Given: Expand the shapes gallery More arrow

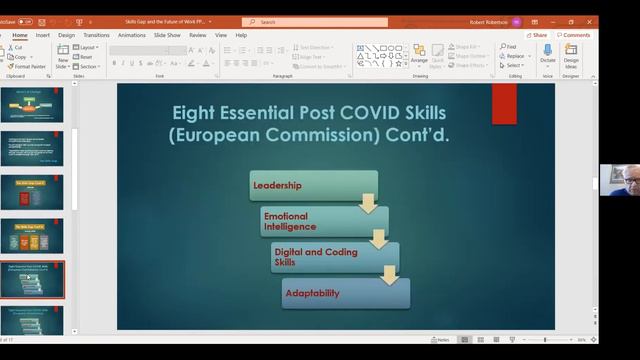Looking at the screenshot, I should pyautogui.click(x=406, y=64).
